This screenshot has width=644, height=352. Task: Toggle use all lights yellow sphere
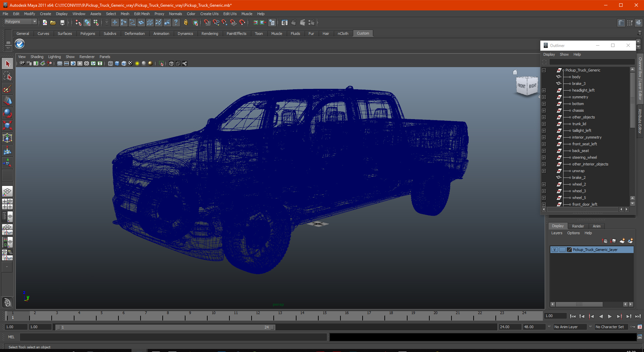(x=137, y=63)
